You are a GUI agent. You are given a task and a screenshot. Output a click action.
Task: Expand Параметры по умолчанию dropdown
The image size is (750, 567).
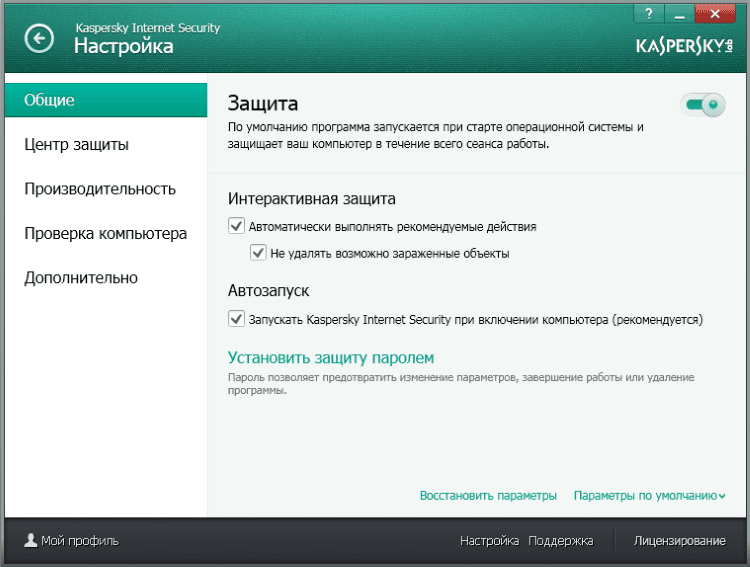coord(650,496)
